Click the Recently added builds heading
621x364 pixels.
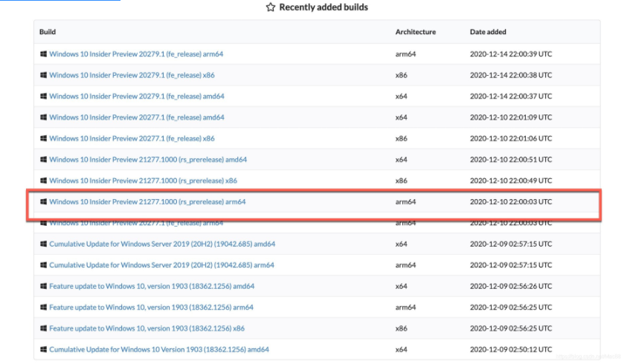tap(324, 7)
